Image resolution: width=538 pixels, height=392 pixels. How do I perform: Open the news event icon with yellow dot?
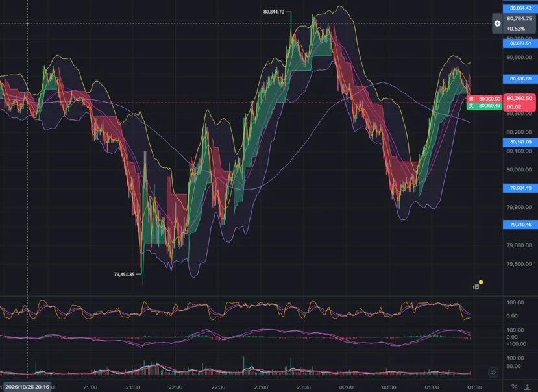476,286
